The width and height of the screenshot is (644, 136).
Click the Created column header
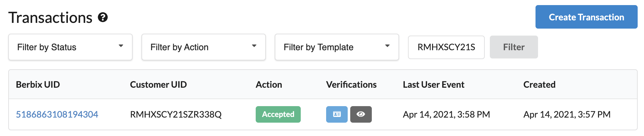539,85
